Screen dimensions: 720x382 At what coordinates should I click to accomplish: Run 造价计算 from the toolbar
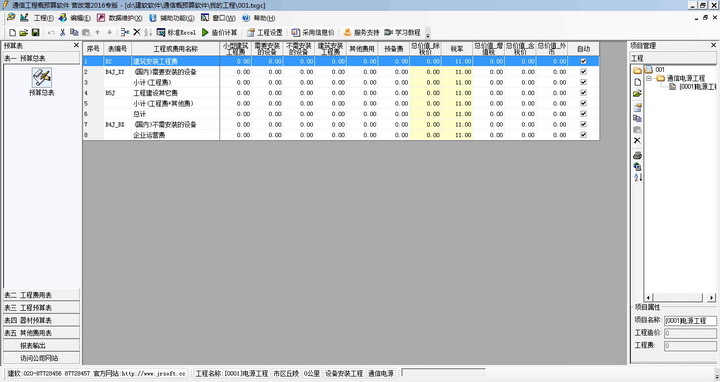pos(219,33)
